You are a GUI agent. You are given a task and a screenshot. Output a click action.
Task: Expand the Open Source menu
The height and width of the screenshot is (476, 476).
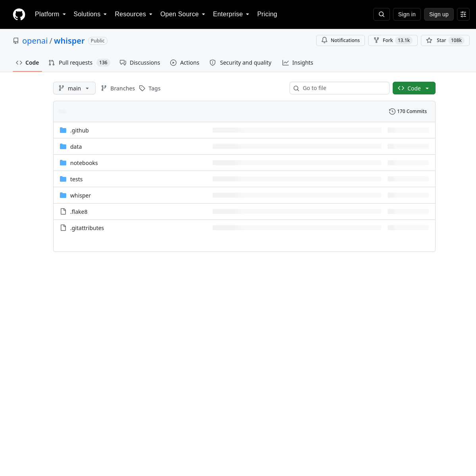pos(183,14)
